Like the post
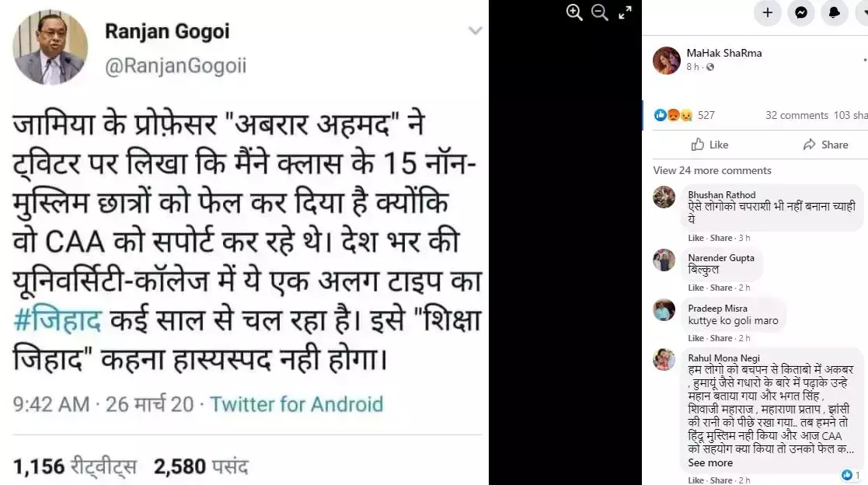This screenshot has width=868, height=485. click(x=709, y=145)
